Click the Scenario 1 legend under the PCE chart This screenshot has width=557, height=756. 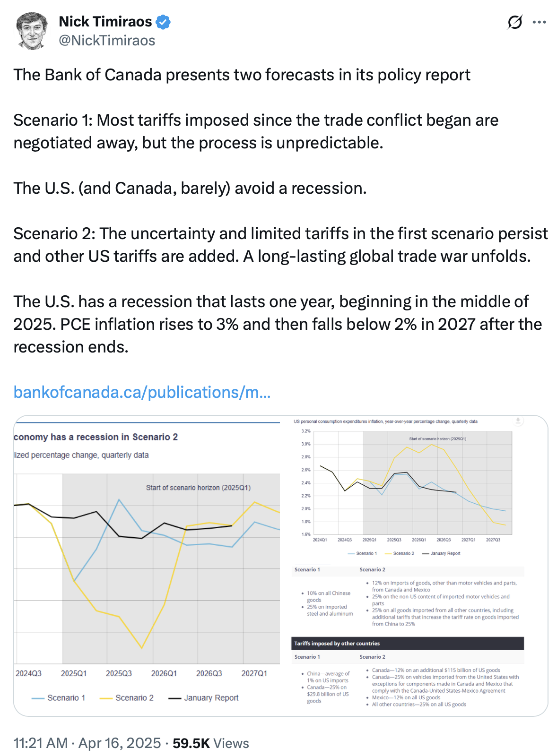362,553
